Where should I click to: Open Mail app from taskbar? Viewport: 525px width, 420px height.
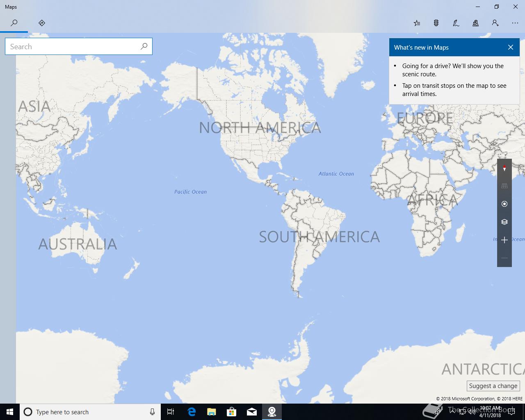coord(252,412)
